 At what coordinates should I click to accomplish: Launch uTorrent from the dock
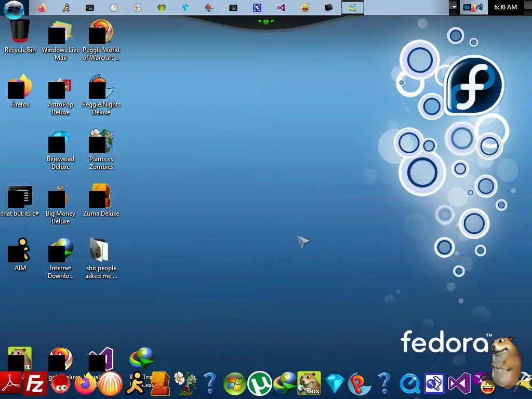260,384
